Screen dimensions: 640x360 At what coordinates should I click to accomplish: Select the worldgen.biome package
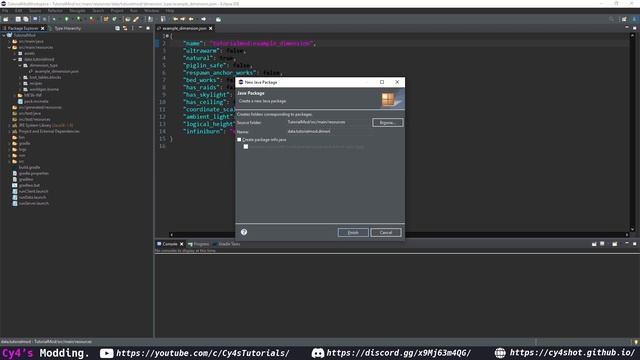tap(44, 89)
